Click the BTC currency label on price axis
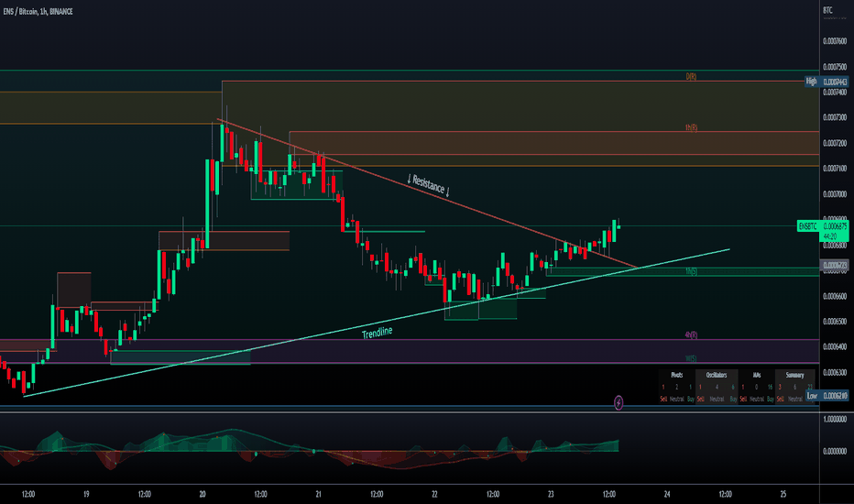 (x=827, y=10)
